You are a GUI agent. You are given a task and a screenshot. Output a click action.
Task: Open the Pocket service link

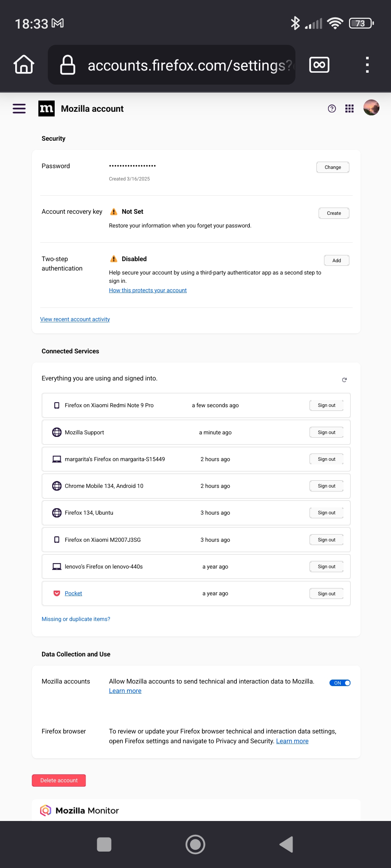73,593
